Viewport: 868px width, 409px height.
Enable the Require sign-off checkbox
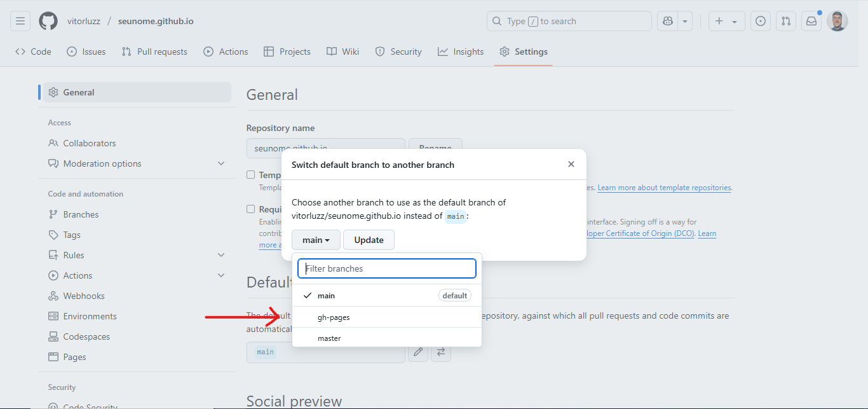(x=251, y=209)
